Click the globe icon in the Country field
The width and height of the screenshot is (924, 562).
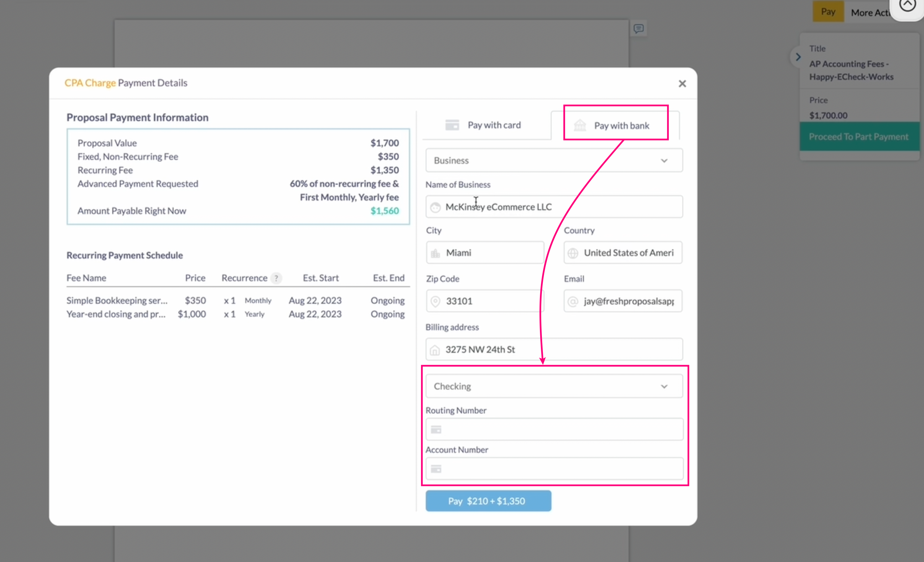[573, 253]
